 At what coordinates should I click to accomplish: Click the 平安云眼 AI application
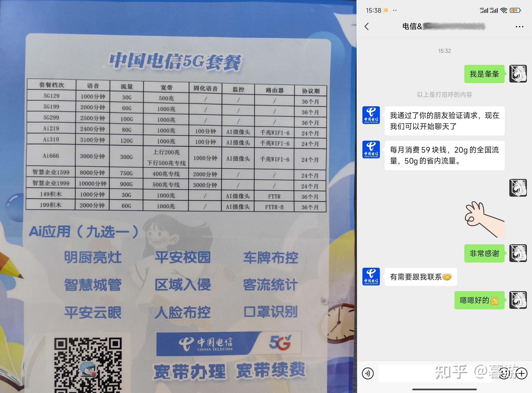click(93, 312)
